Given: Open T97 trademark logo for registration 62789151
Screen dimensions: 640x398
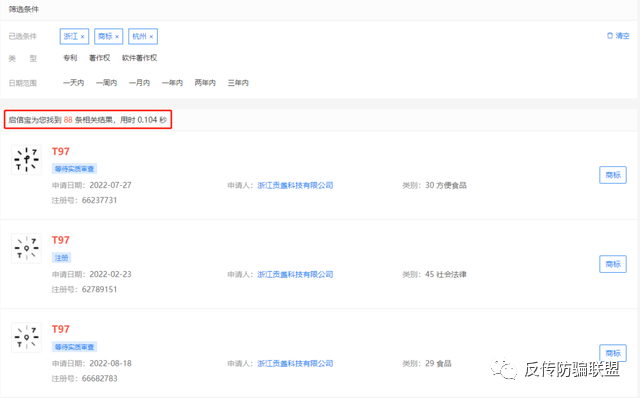Looking at the screenshot, I should point(27,248).
